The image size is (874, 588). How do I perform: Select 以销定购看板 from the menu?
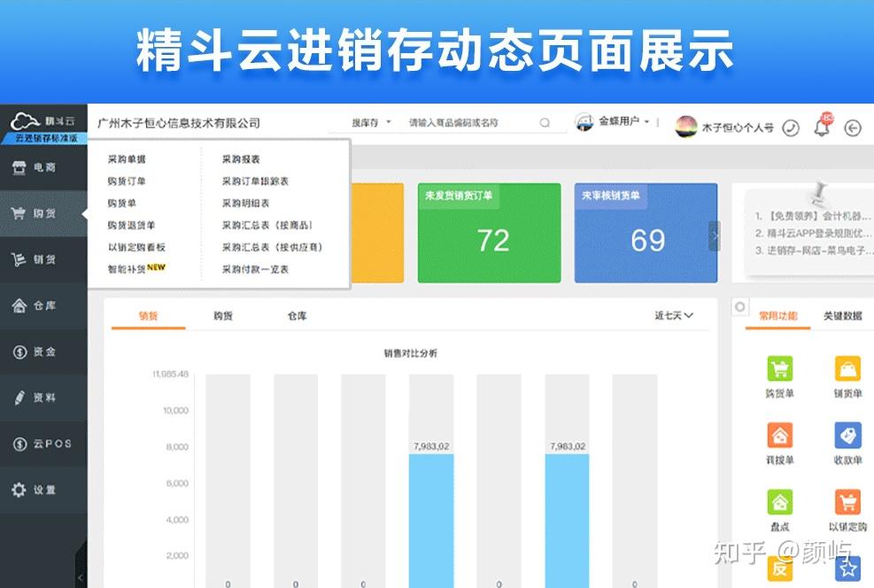[x=136, y=247]
